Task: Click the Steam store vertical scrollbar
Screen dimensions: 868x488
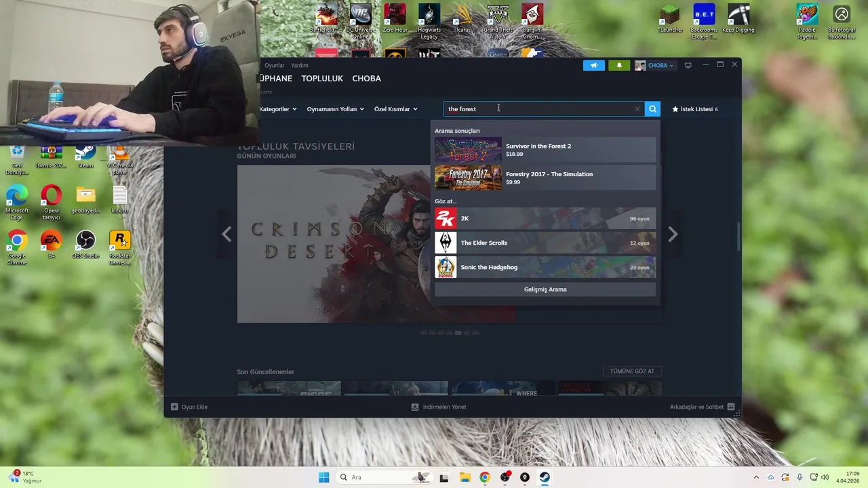Action: coord(738,236)
